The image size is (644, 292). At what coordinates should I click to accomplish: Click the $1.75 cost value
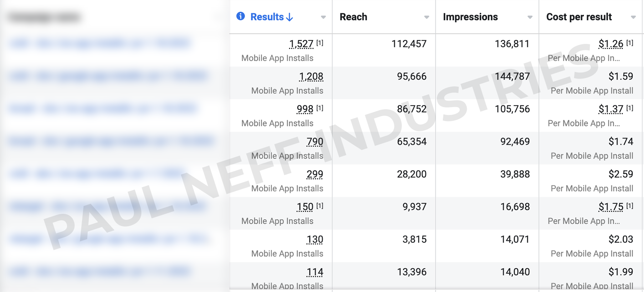(611, 207)
